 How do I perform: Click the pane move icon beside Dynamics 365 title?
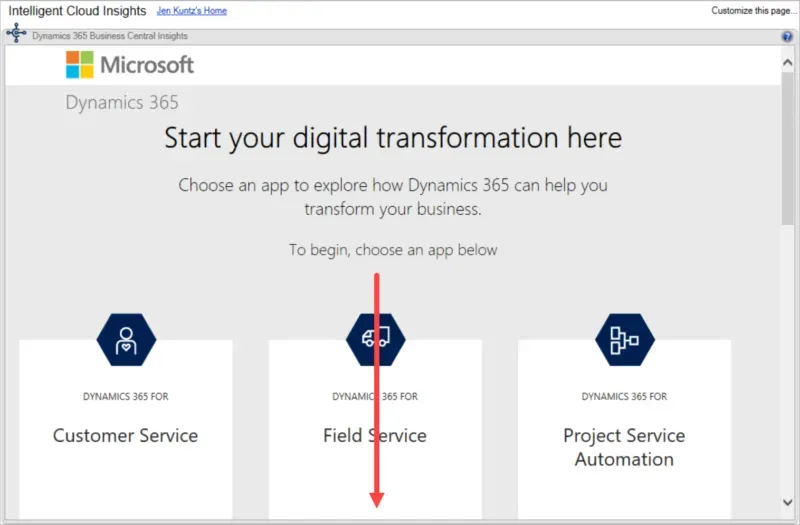pyautogui.click(x=16, y=35)
